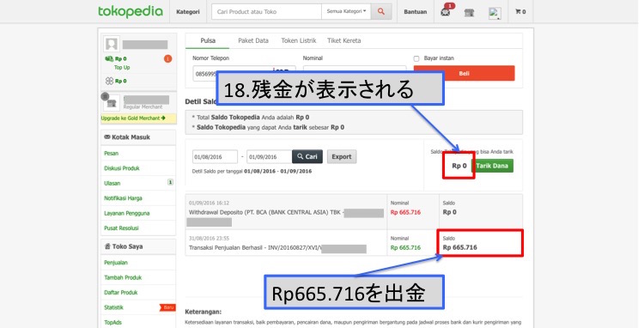
Task: Click the Kotak Masuk section header
Action: [x=138, y=137]
